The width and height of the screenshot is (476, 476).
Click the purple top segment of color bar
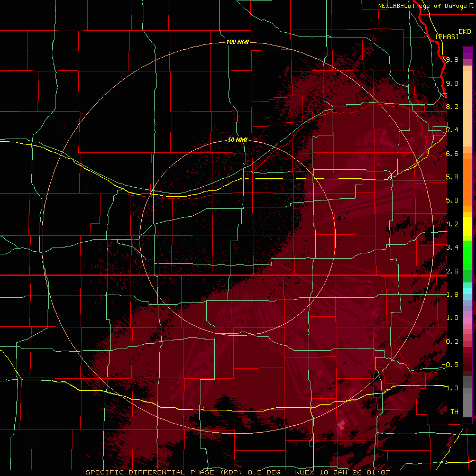coord(467,53)
